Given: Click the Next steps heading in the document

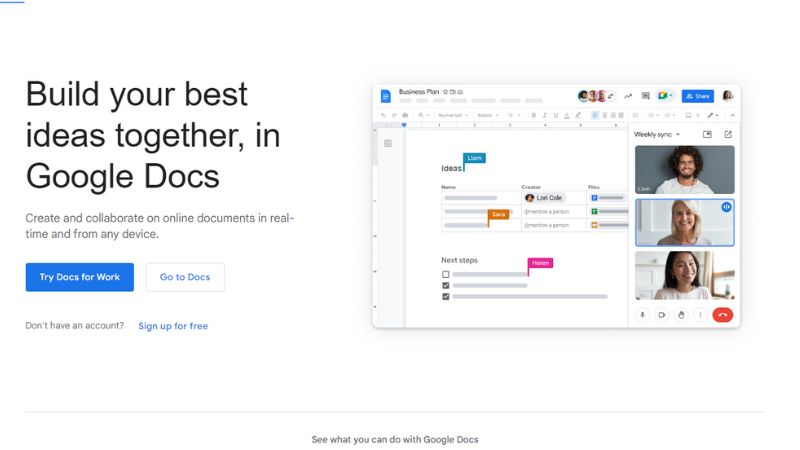Looking at the screenshot, I should click(459, 260).
